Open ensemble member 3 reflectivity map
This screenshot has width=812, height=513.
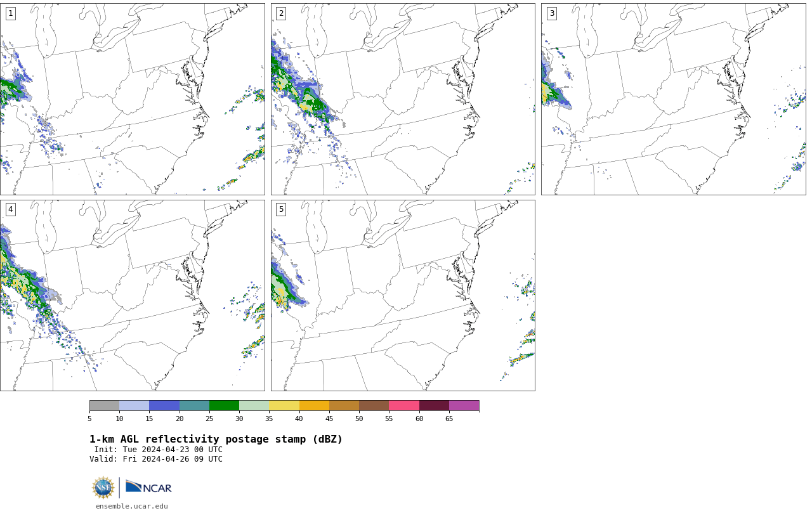point(673,99)
